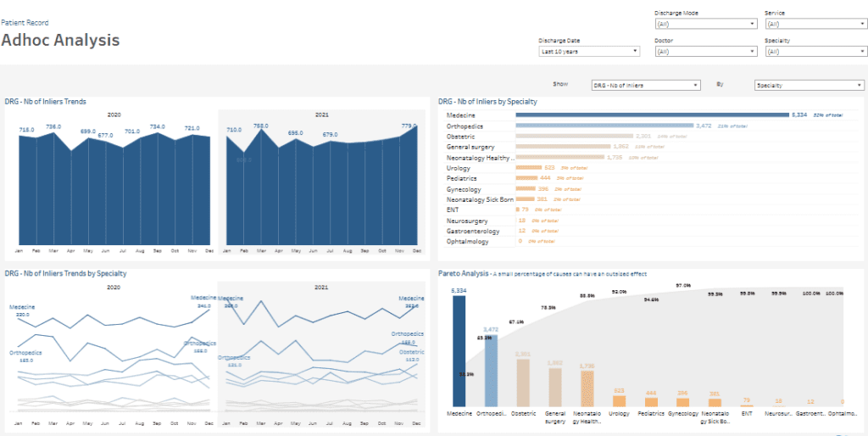Select the Medecine column in Pareto chart

pos(459,350)
